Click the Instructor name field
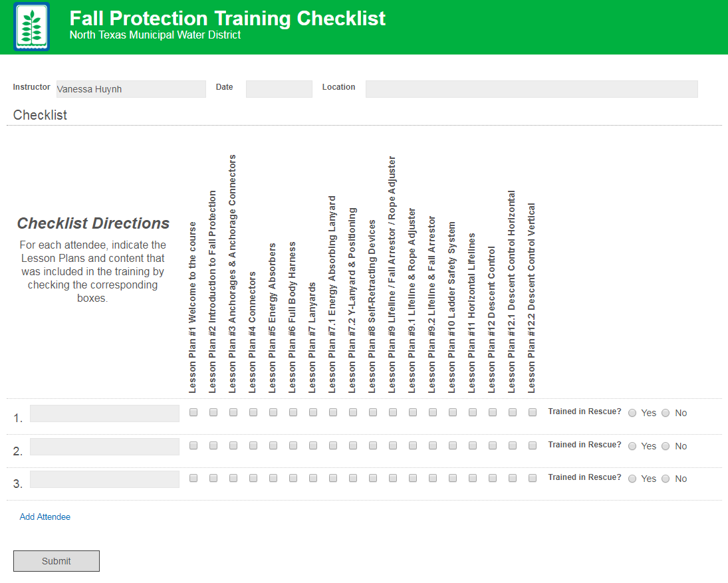Viewport: 728px width, 583px height. (x=131, y=89)
